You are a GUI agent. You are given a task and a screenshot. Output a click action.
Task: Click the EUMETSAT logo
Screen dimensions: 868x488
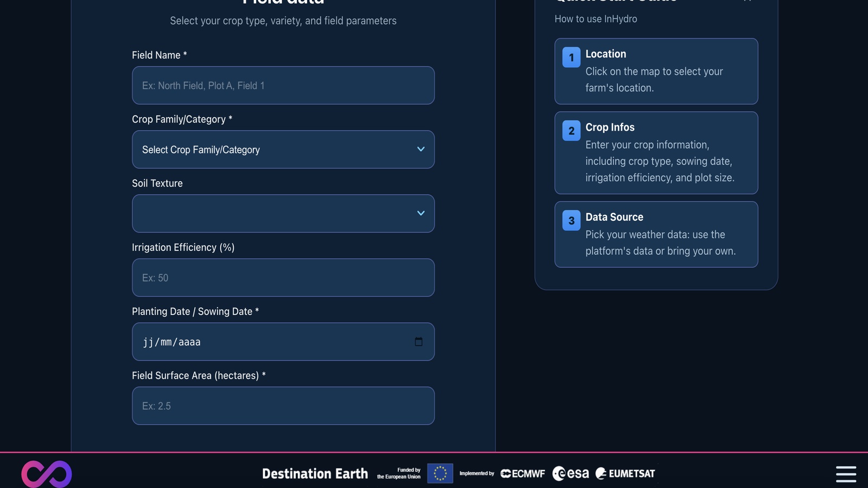pos(626,473)
